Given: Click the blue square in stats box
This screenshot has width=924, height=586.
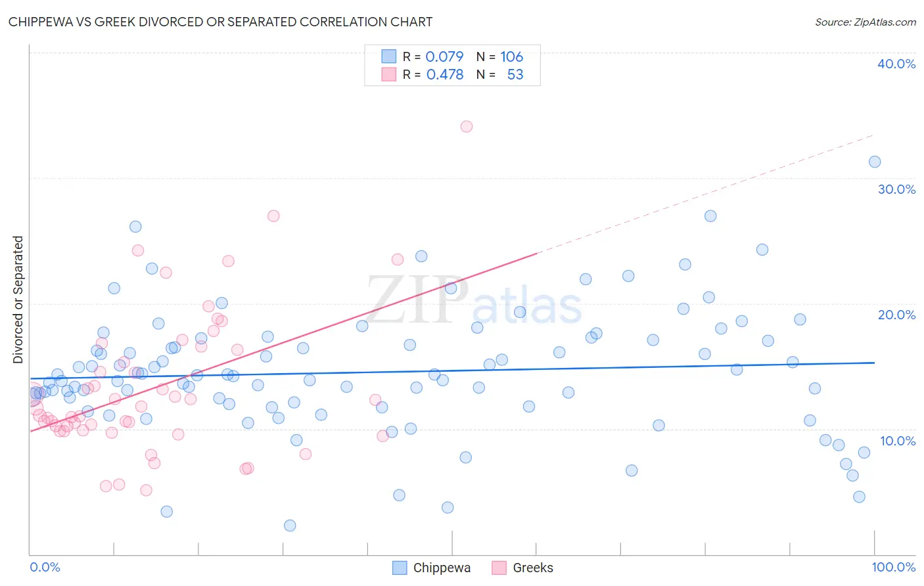Looking at the screenshot, I should point(389,56).
